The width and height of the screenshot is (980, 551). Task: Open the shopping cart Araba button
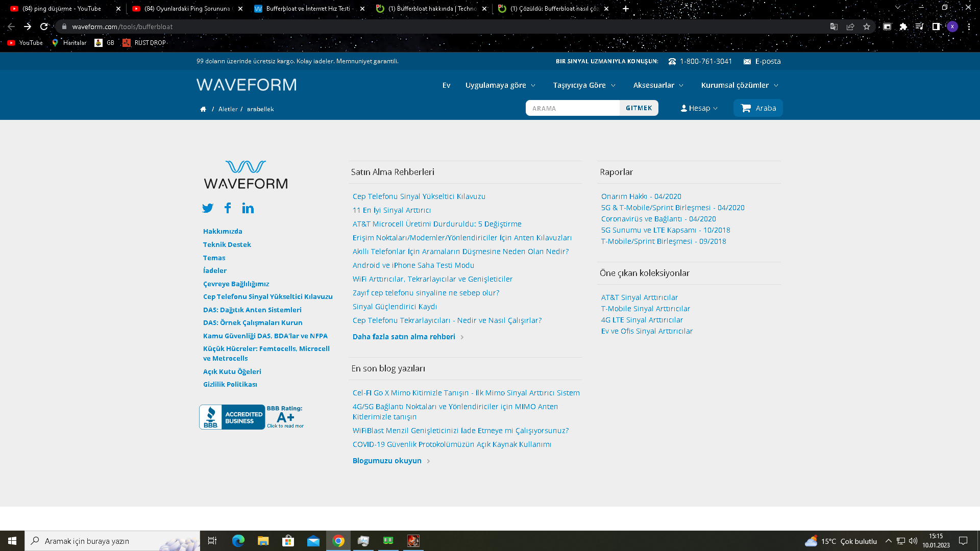(x=758, y=108)
